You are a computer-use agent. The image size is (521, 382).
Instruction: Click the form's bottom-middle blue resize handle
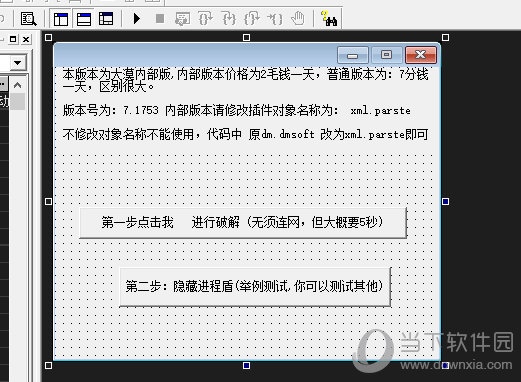(x=246, y=365)
